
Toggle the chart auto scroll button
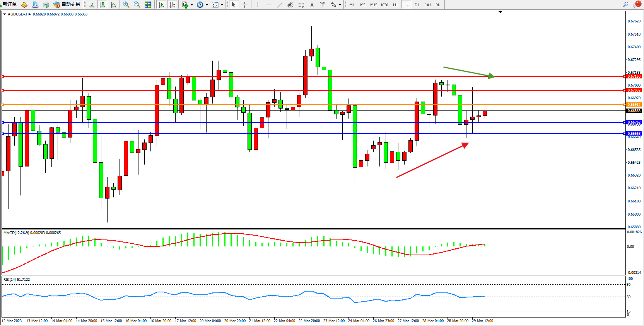pos(161,5)
